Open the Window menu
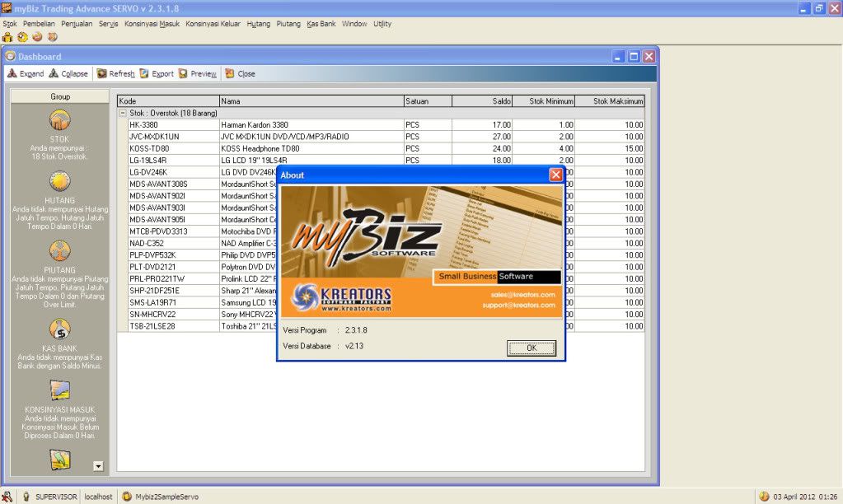The image size is (843, 504). (354, 24)
